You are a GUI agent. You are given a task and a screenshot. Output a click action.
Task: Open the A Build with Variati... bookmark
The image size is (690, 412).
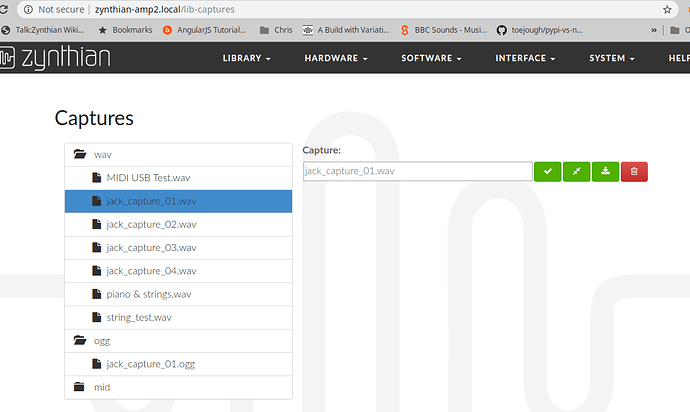click(346, 30)
